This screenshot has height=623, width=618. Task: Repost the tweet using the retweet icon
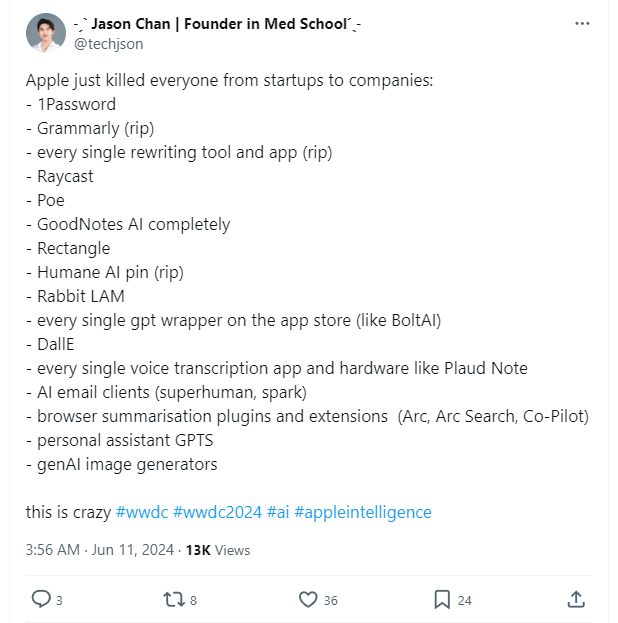(x=173, y=599)
